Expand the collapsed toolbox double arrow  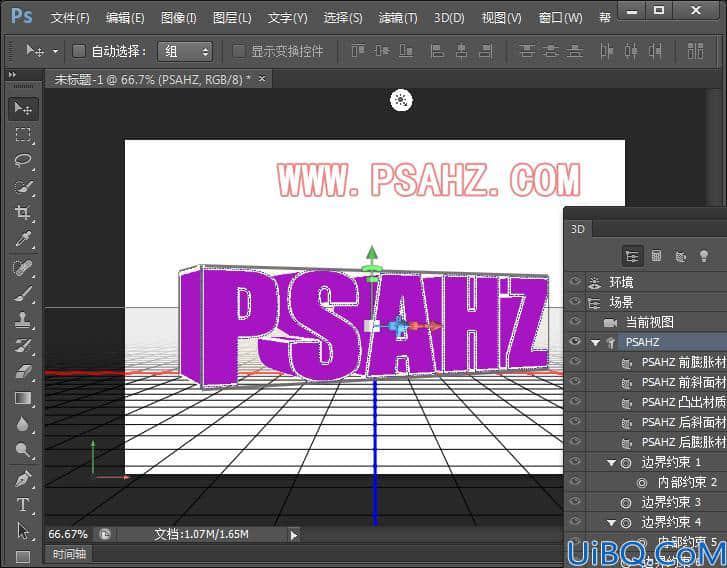(12, 75)
